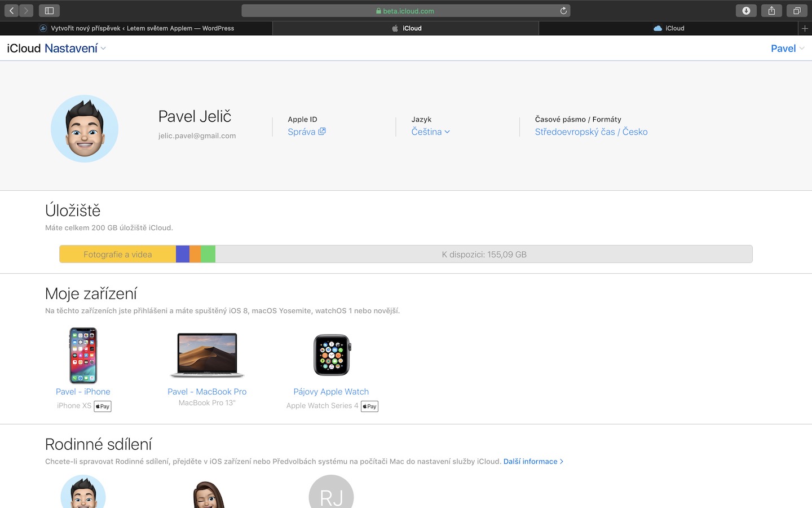
Task: Open the Nastavení app switcher dropdown
Action: click(x=75, y=49)
